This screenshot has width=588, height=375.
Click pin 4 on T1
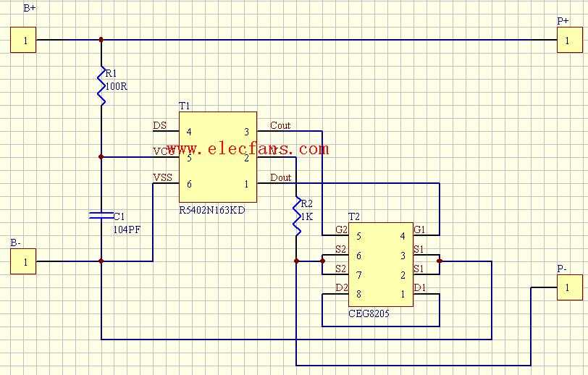click(189, 132)
